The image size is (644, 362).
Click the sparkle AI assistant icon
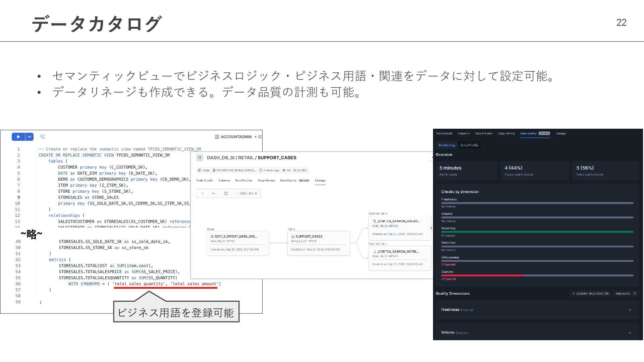[x=42, y=137]
